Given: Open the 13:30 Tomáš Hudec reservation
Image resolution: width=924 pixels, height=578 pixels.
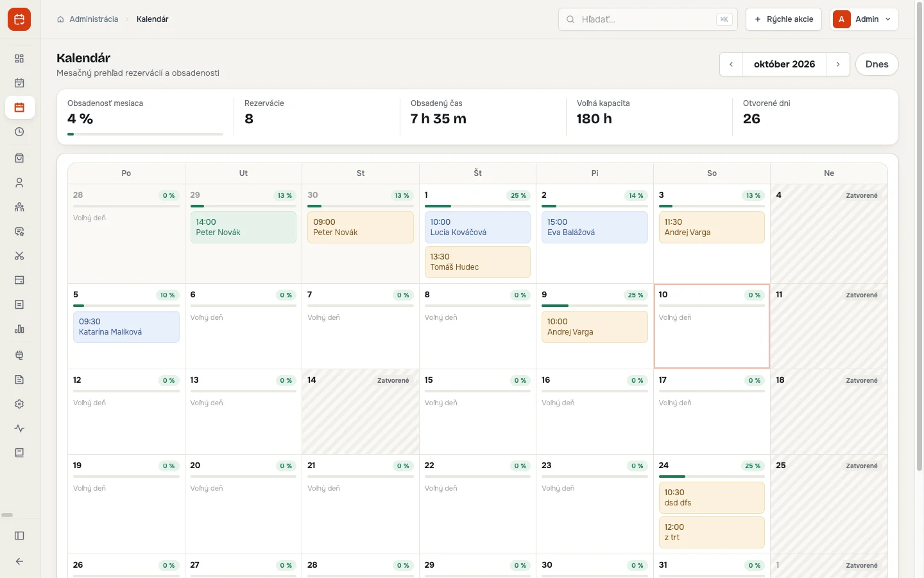Looking at the screenshot, I should (x=477, y=262).
